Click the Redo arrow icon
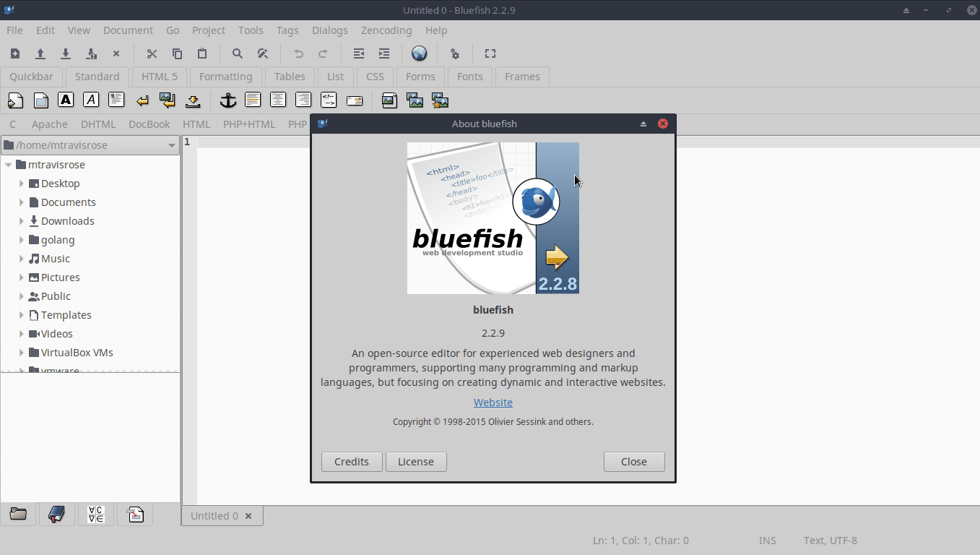 point(324,53)
